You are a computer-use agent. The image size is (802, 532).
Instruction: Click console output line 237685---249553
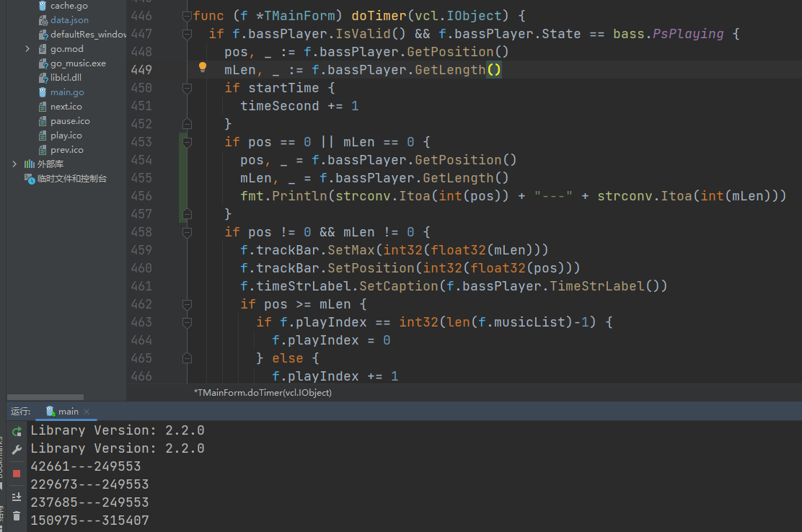coord(89,502)
